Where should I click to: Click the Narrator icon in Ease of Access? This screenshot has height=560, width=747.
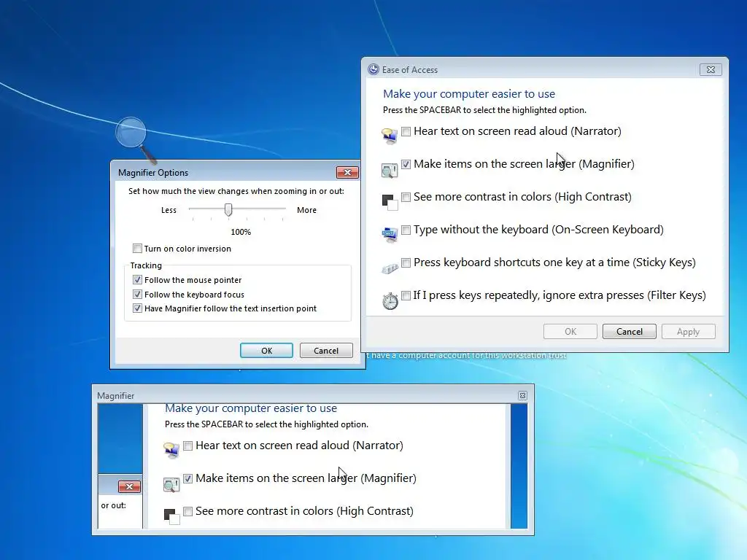click(390, 135)
